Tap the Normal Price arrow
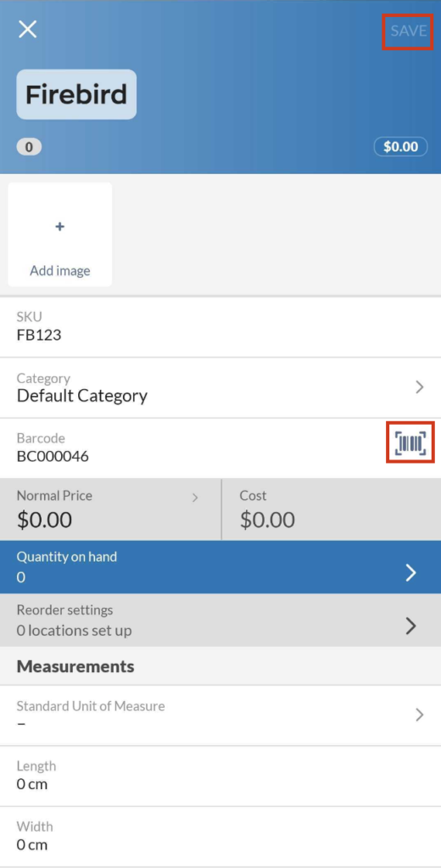Image resolution: width=441 pixels, height=868 pixels. coord(194,498)
